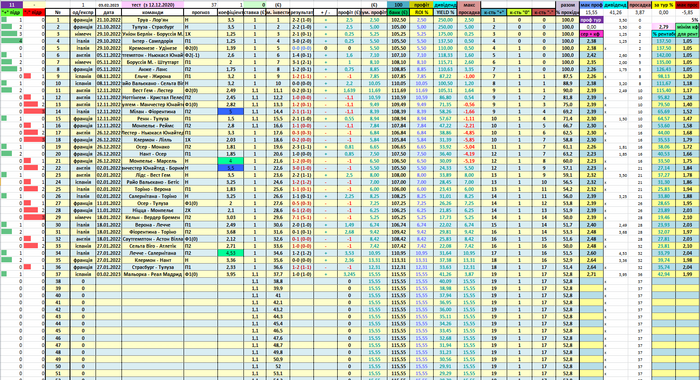Click the YIELD value '175,00'

pos(445,34)
